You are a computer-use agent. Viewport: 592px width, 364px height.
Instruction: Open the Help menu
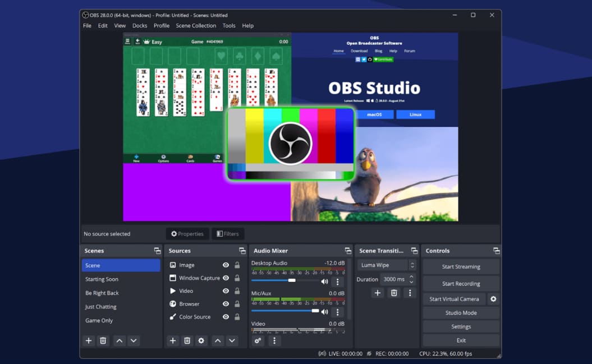[247, 26]
